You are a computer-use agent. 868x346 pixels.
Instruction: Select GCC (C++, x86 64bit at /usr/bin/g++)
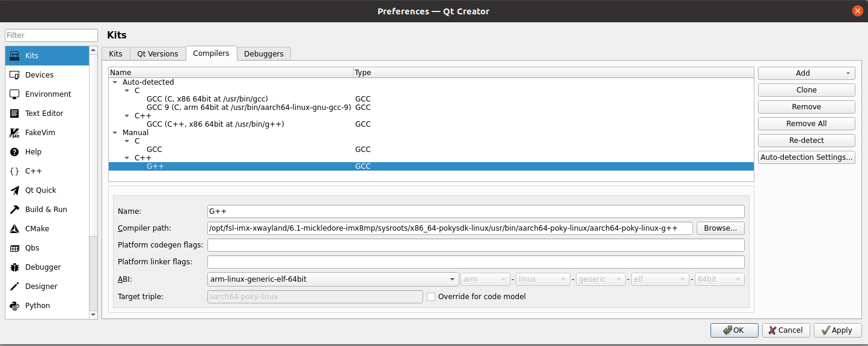tap(431, 124)
